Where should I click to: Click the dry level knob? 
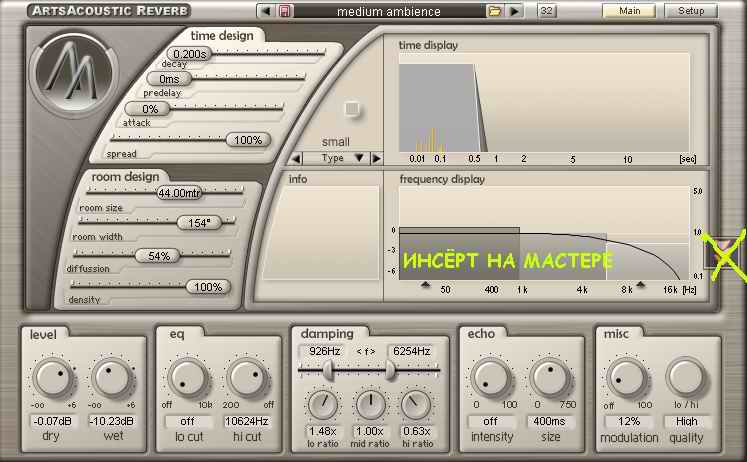coord(53,378)
